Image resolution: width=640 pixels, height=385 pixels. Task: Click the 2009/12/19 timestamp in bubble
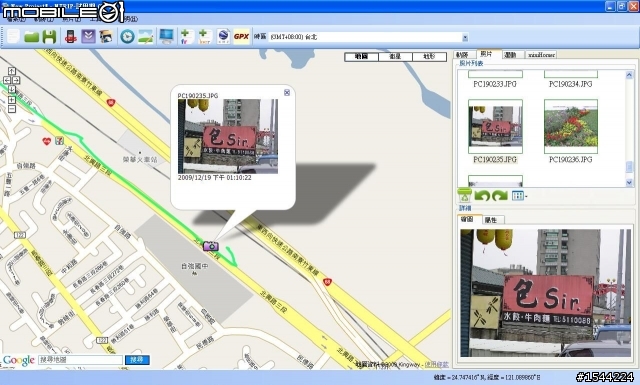(215, 178)
